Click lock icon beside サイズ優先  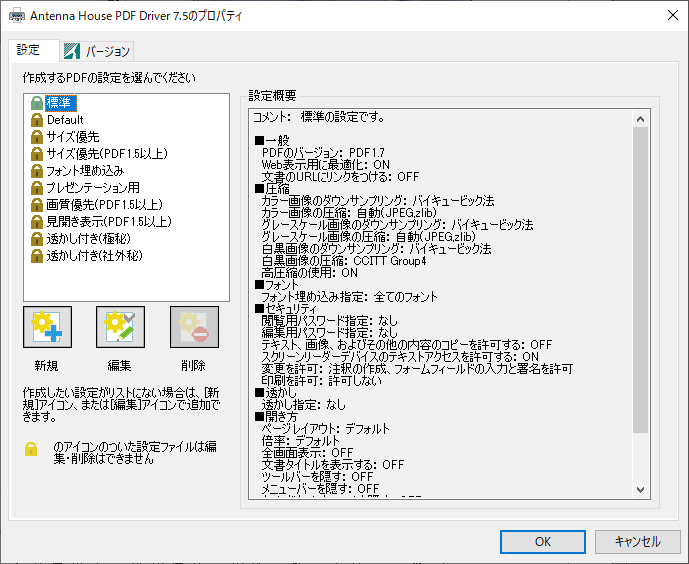point(37,137)
